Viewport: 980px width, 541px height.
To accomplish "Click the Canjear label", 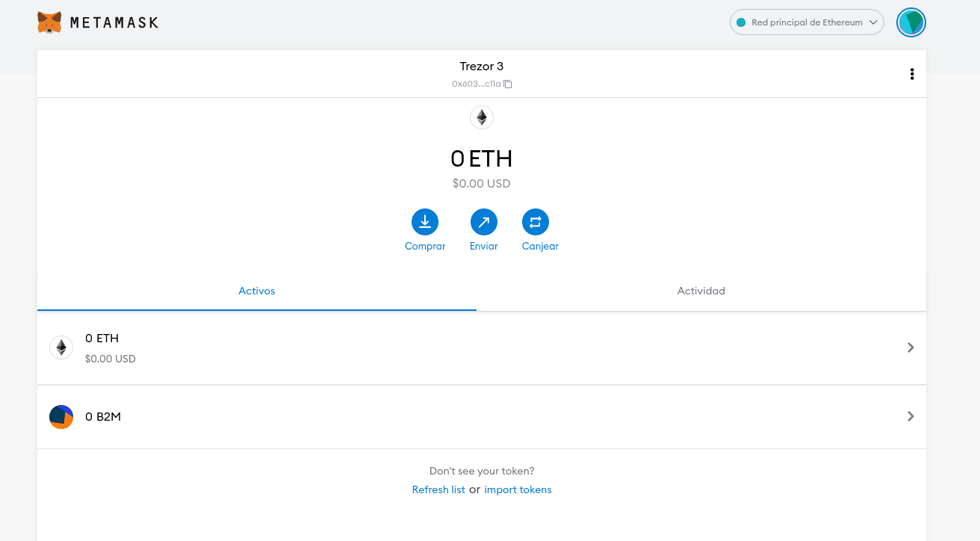I will point(540,246).
